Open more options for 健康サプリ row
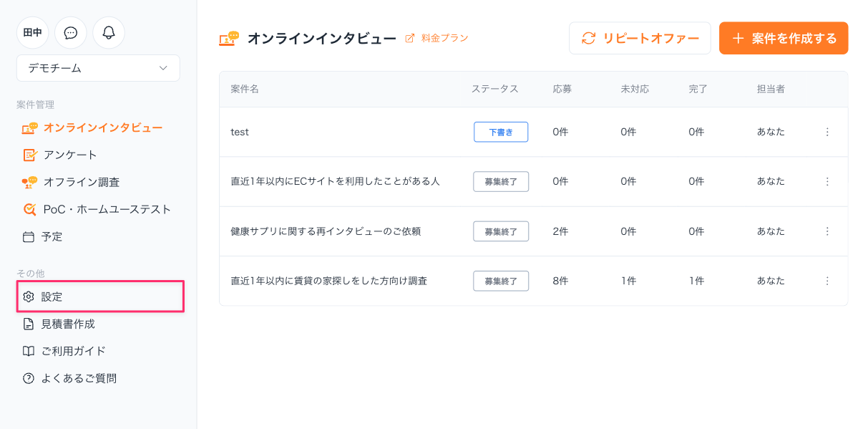 827,231
